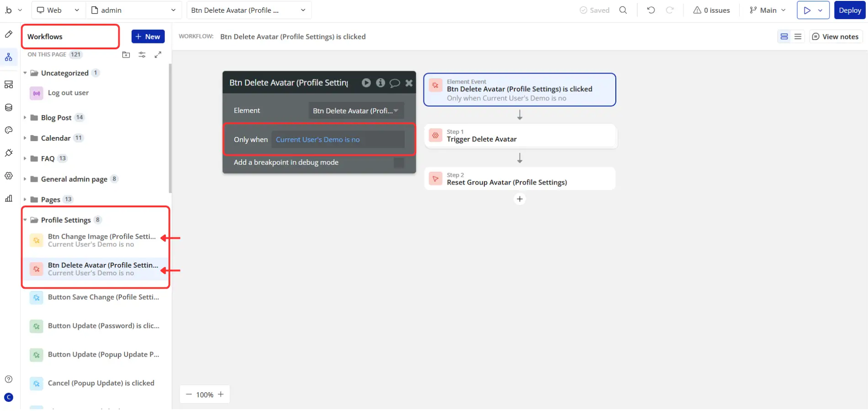
Task: Click the search magnifier icon
Action: point(623,10)
